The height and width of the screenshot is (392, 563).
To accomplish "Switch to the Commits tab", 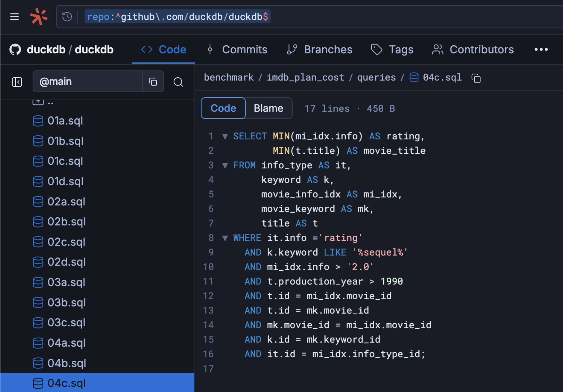I will pyautogui.click(x=245, y=49).
